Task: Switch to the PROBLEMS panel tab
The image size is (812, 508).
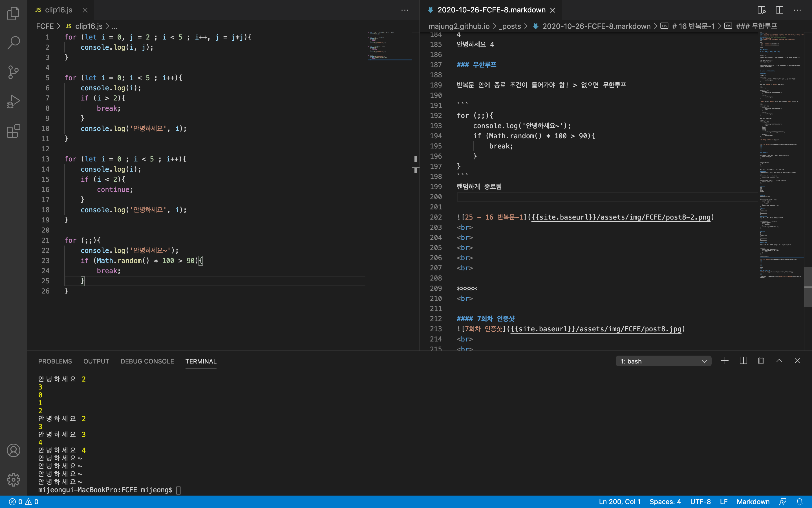Action: [x=55, y=361]
